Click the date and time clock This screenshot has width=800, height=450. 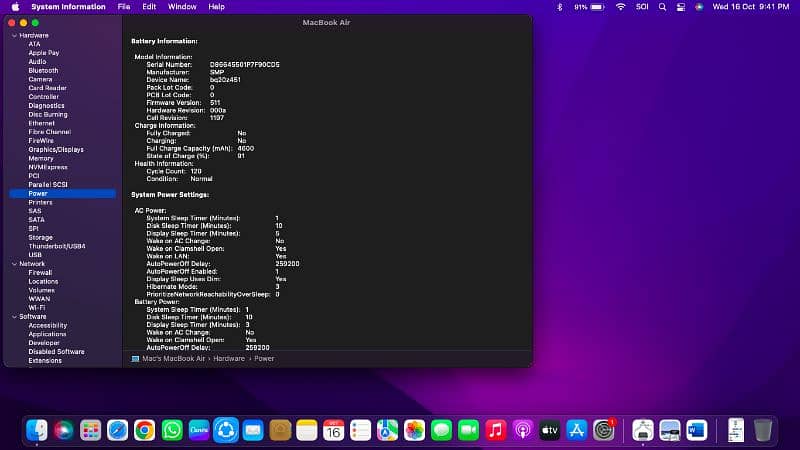752,7
